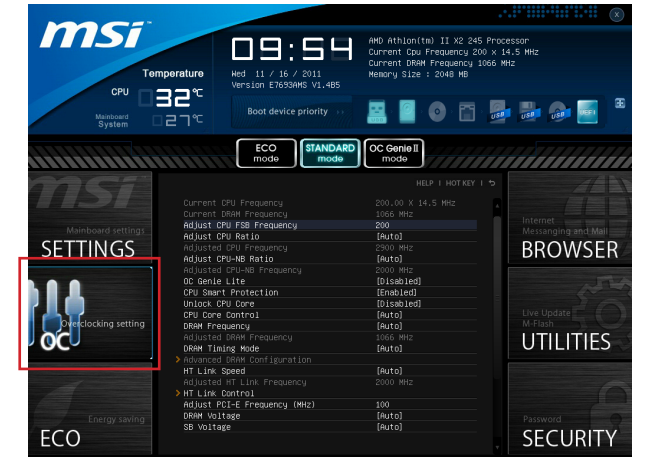Select the network boot device icon
The width and height of the screenshot is (660, 474).
(x=467, y=112)
